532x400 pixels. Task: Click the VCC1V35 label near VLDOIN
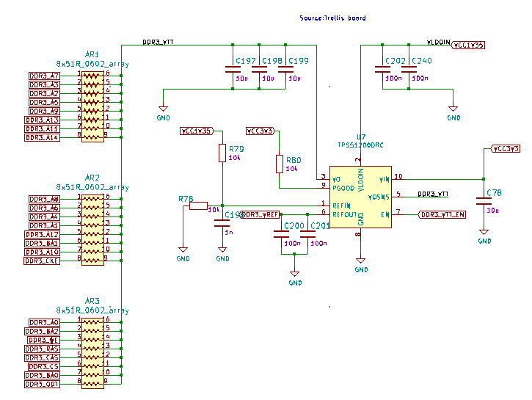[x=468, y=46]
